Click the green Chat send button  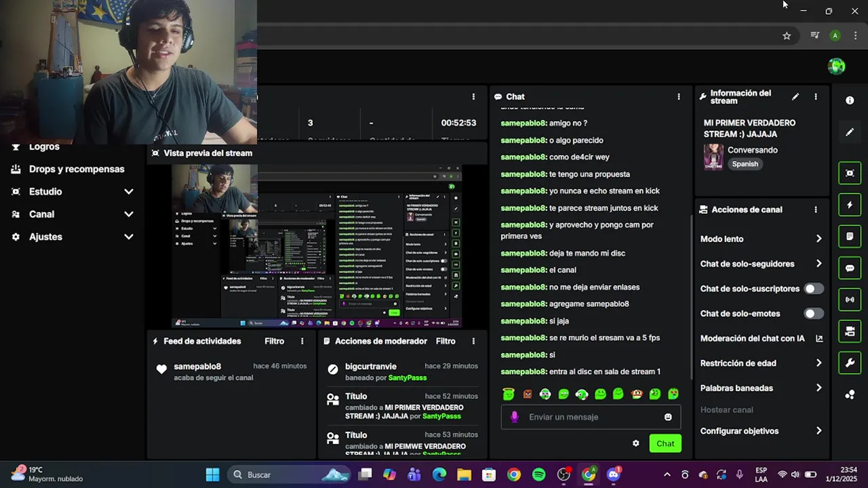coord(665,443)
